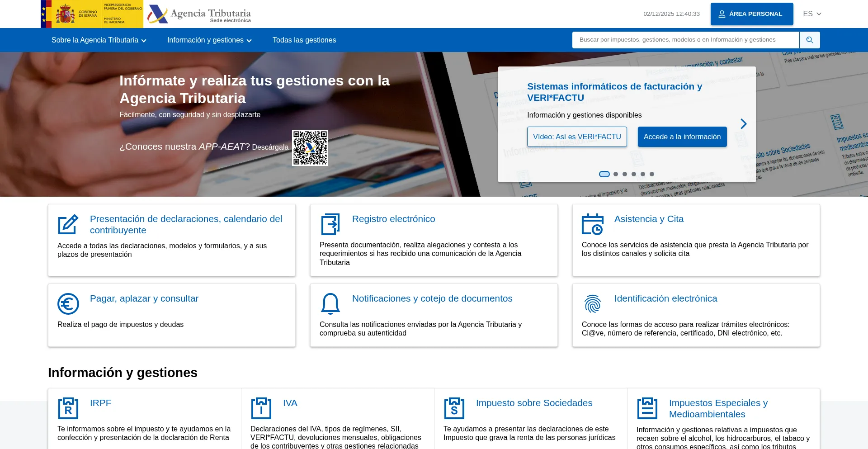Advance carousel with the right arrow
The height and width of the screenshot is (449, 868).
coord(744,124)
